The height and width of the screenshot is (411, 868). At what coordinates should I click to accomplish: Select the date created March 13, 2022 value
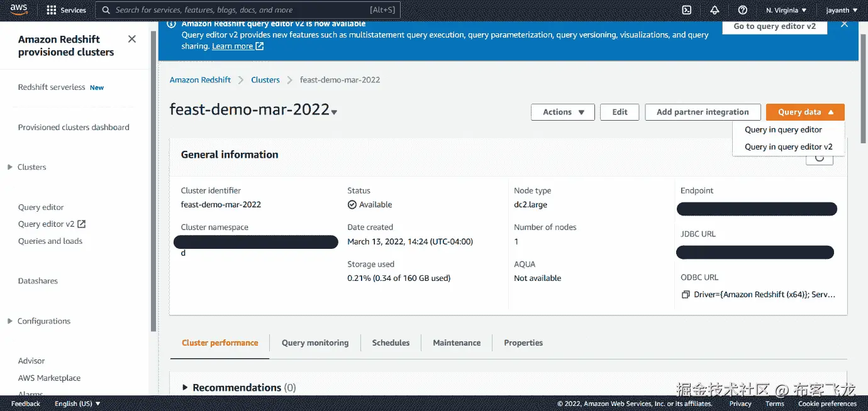point(410,242)
